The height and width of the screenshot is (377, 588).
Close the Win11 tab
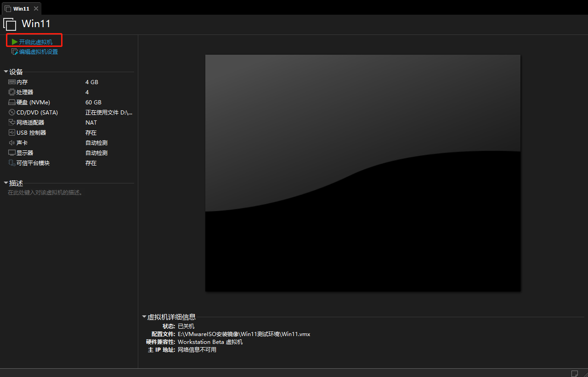[36, 8]
